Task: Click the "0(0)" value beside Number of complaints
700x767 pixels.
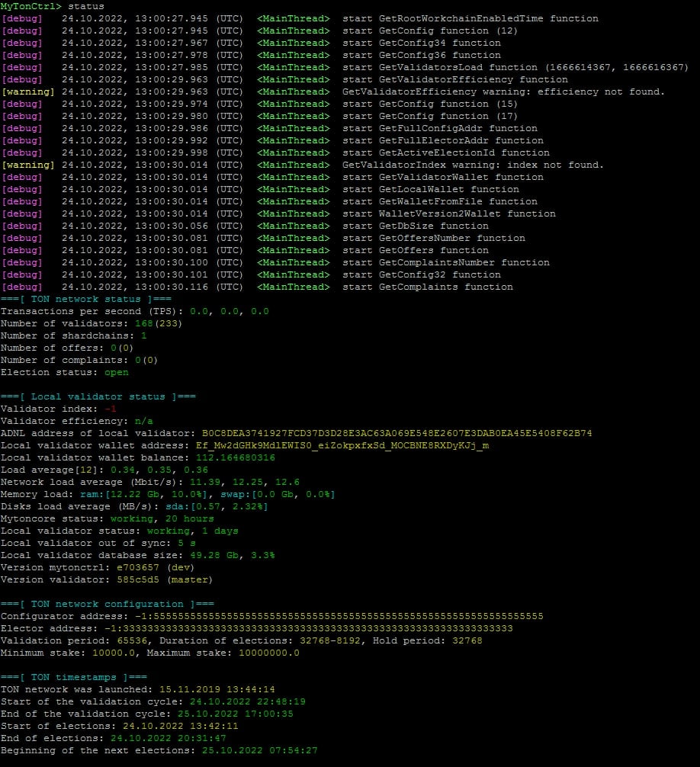Action: coord(146,361)
